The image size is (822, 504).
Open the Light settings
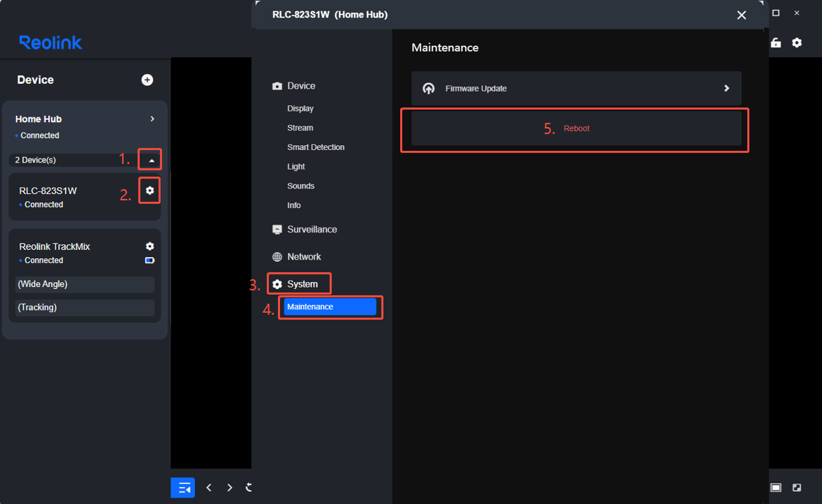click(x=295, y=167)
